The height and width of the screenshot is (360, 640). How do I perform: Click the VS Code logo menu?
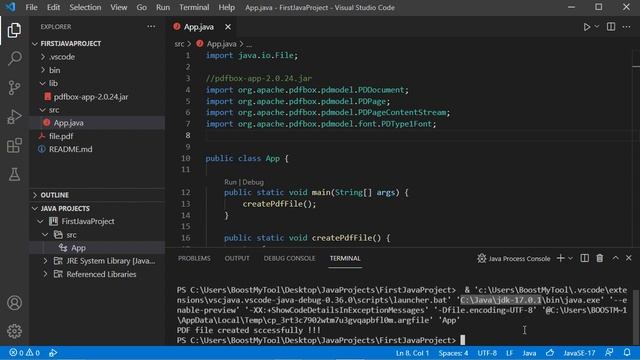10,7
